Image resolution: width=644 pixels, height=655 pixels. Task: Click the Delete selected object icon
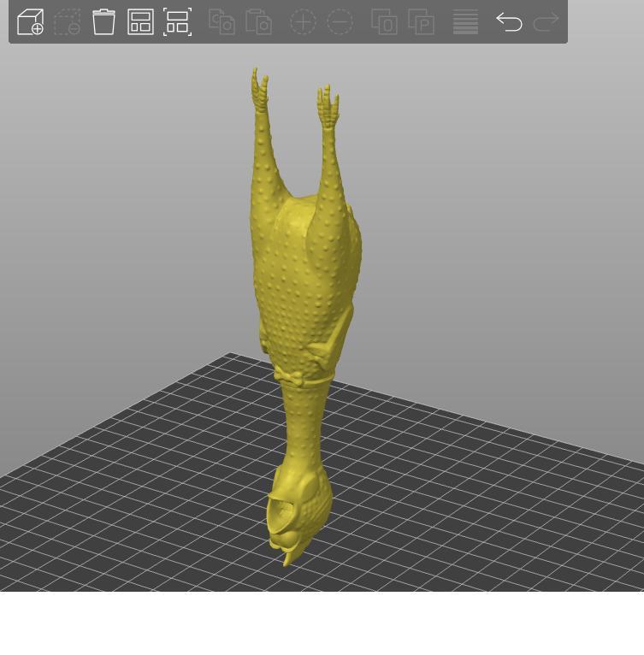(68, 21)
